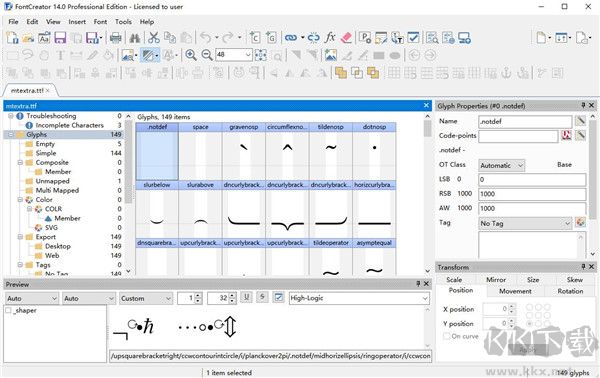Open the Font menu

[100, 22]
